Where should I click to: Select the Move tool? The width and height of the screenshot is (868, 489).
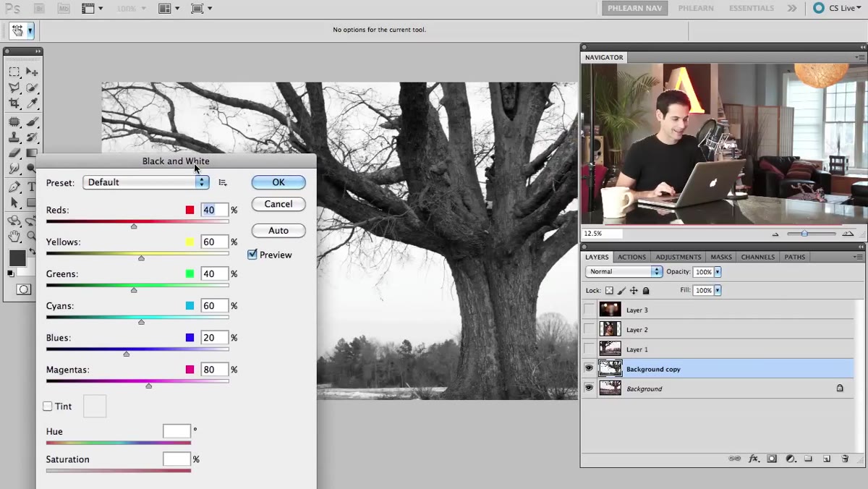point(32,72)
